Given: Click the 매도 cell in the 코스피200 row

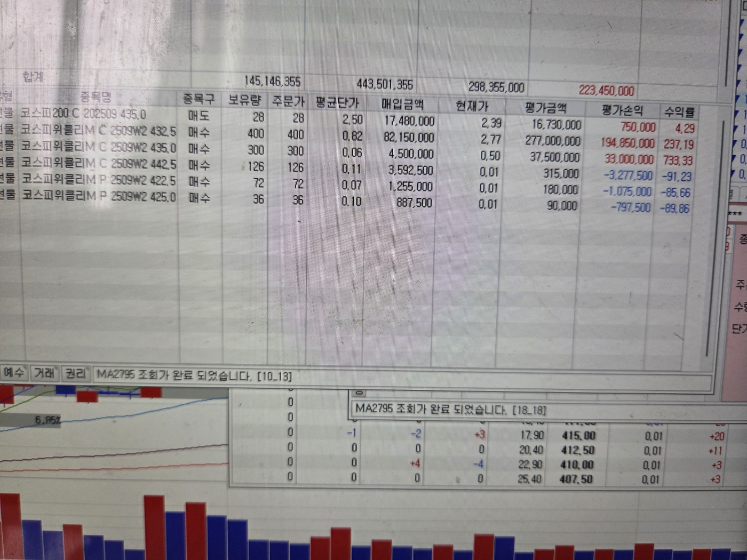Looking at the screenshot, I should pos(198,116).
